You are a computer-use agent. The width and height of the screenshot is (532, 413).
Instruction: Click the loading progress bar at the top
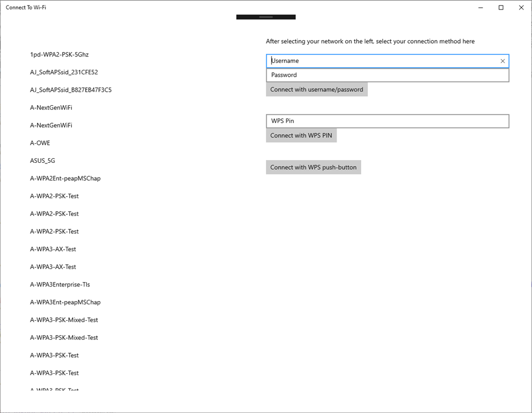click(265, 17)
